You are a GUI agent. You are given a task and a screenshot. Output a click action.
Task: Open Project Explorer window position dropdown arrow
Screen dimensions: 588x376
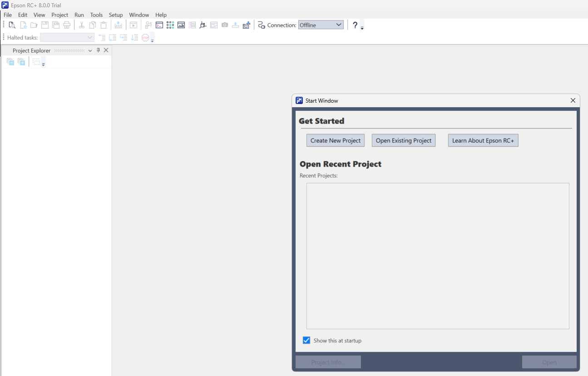tap(90, 50)
